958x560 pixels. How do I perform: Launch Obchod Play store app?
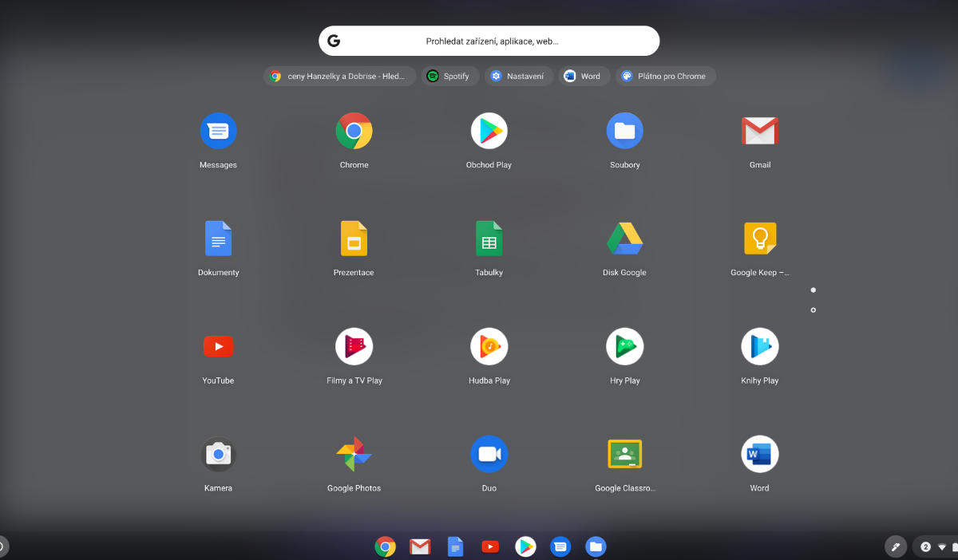(489, 132)
